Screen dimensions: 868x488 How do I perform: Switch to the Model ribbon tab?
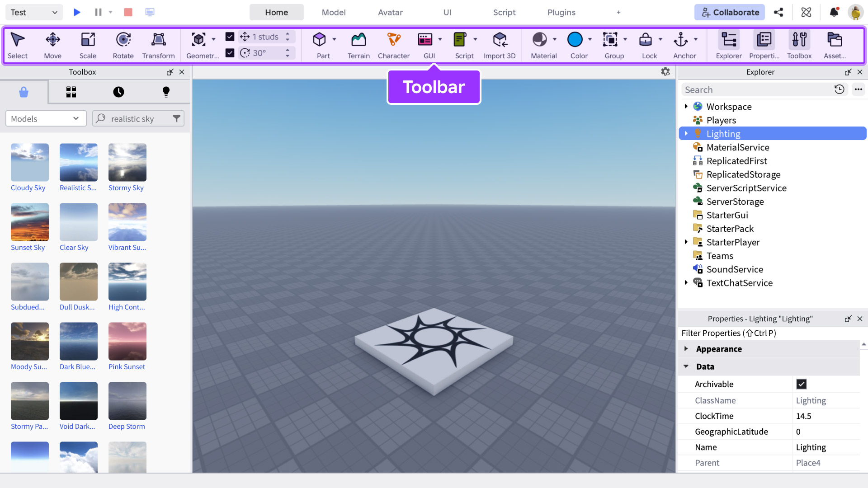click(334, 12)
